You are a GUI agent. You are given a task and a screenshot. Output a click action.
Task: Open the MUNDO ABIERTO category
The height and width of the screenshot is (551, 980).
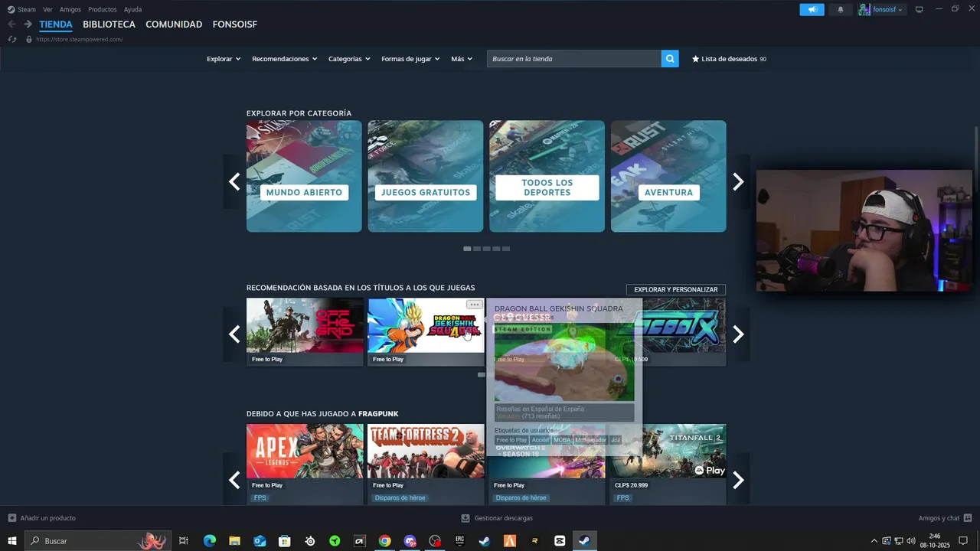coord(304,176)
